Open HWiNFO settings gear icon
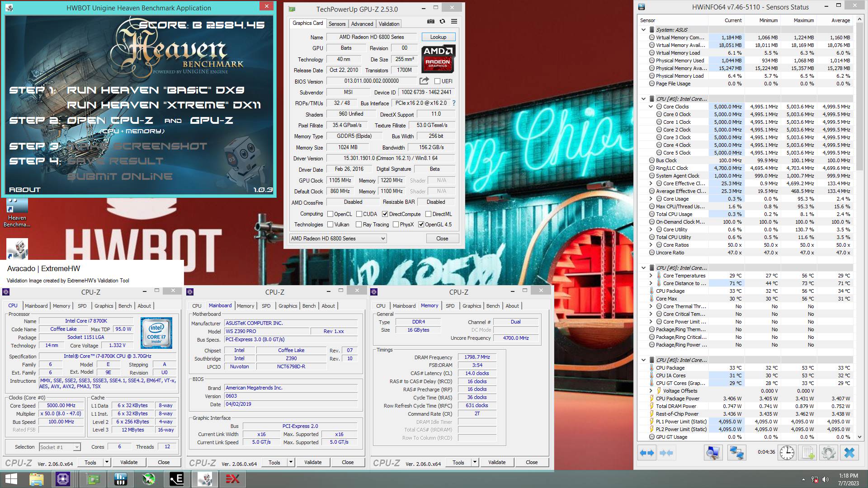 829,452
